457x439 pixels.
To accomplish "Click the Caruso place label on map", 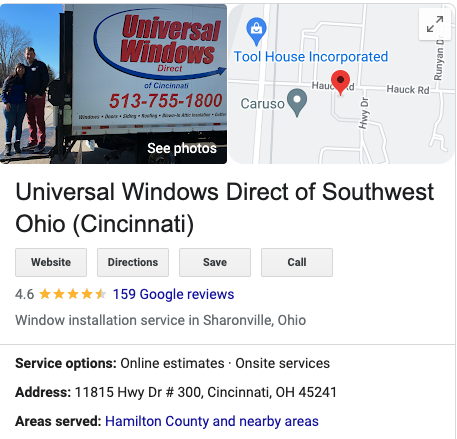I will tap(263, 104).
